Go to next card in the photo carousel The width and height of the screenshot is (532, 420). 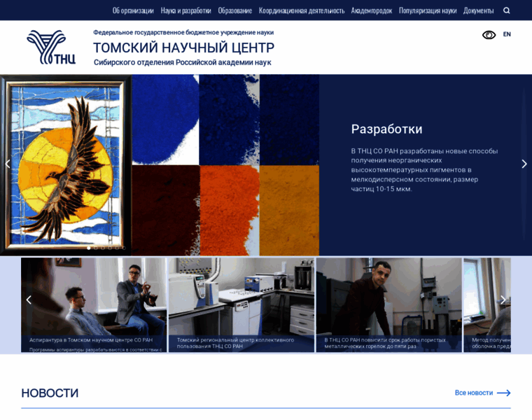(503, 300)
